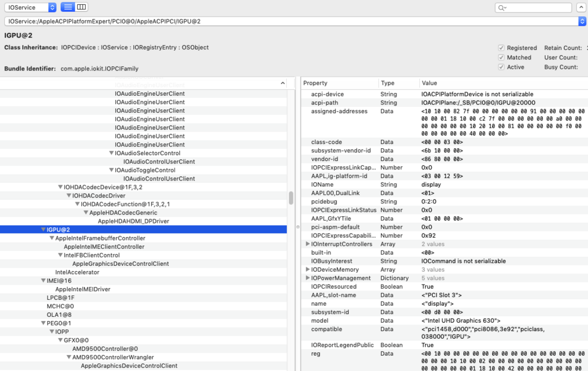The height and width of the screenshot is (371, 588).
Task: Expand the IODeviceMemory array
Action: click(307, 269)
